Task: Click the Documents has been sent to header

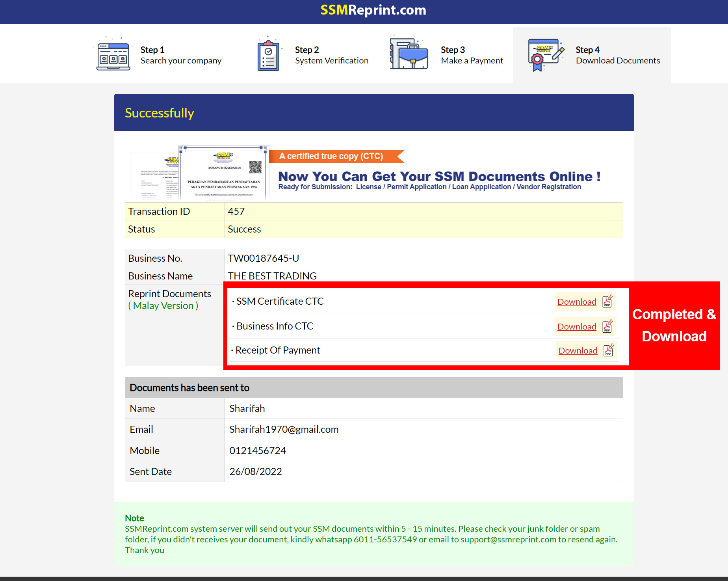Action: 189,387
